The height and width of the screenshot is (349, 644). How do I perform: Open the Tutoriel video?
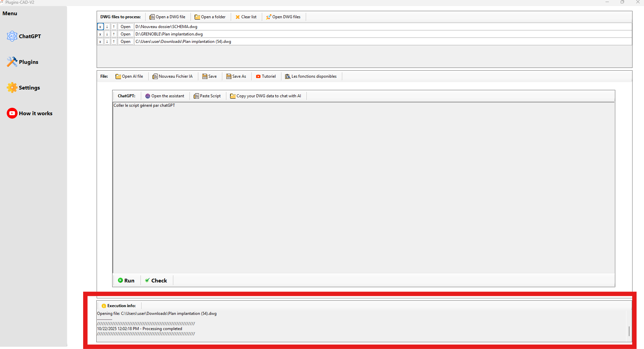266,76
